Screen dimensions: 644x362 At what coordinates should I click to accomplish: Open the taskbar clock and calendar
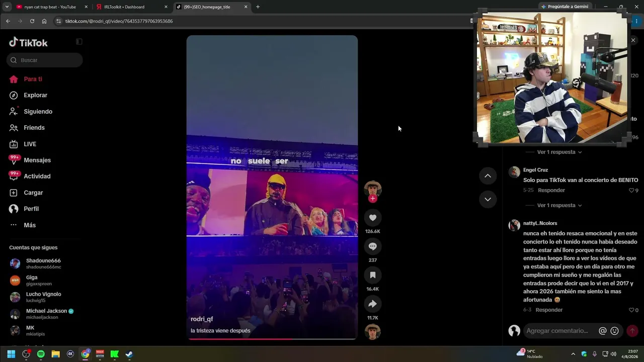[x=630, y=354]
